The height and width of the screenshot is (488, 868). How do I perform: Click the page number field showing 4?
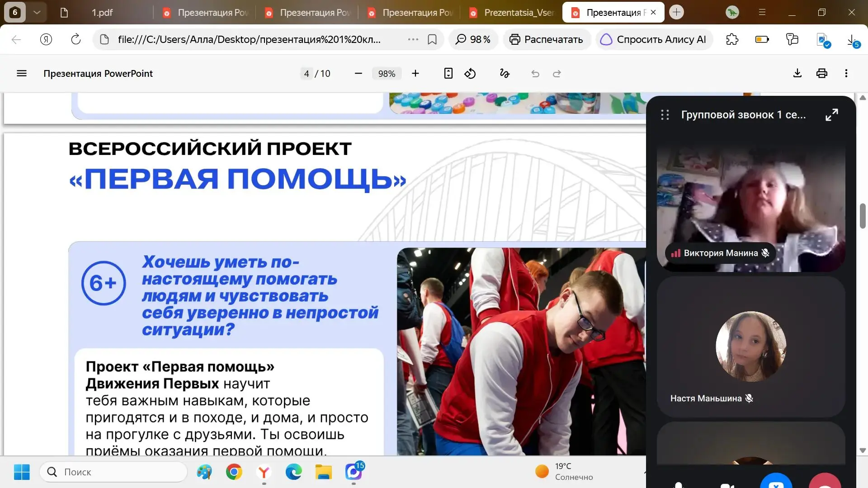(307, 74)
